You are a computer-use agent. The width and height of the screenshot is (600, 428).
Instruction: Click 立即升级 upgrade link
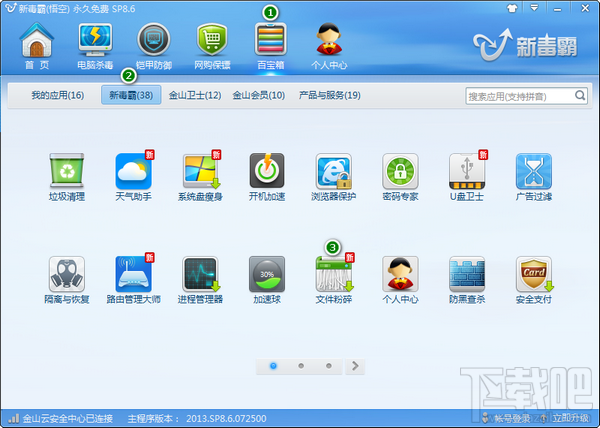[x=568, y=418]
